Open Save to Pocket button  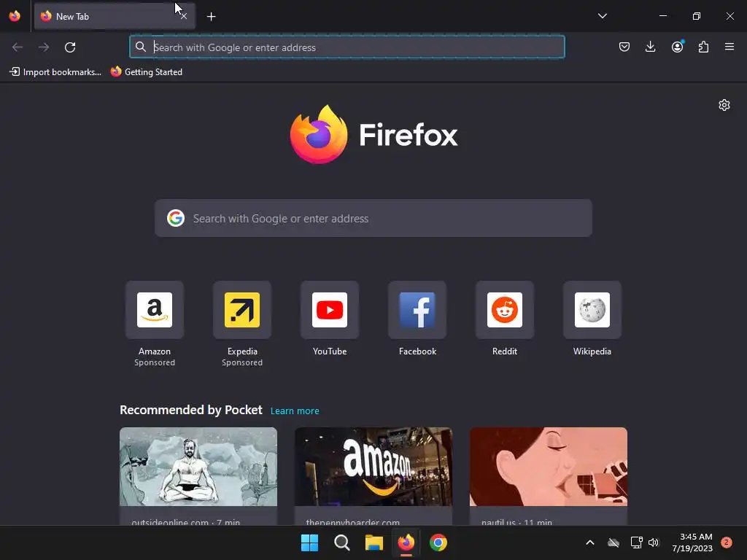624,47
